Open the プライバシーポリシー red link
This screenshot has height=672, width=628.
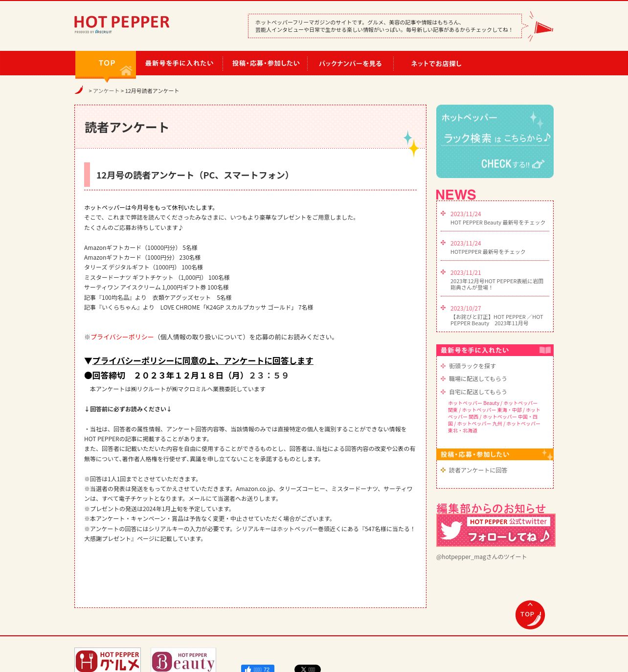[x=122, y=337]
